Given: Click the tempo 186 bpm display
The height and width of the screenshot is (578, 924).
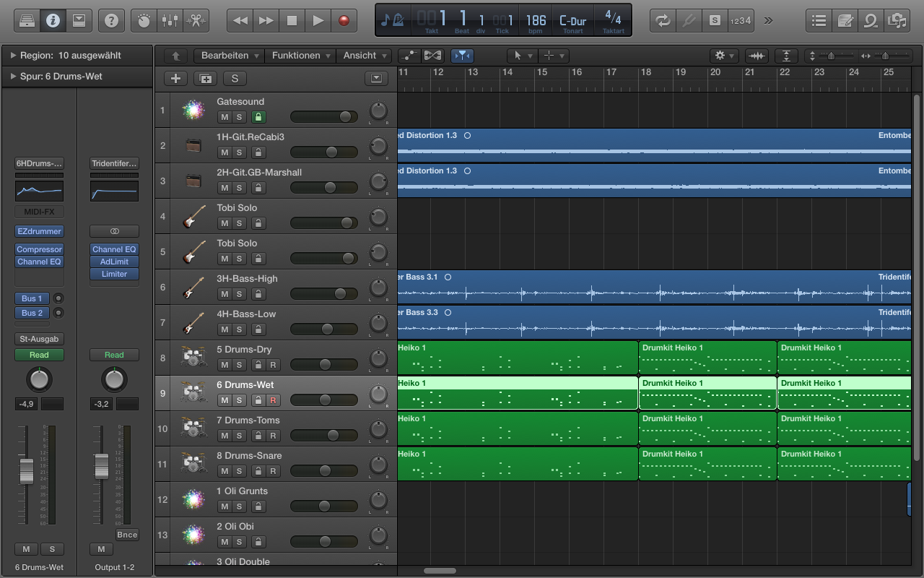Looking at the screenshot, I should [x=536, y=22].
